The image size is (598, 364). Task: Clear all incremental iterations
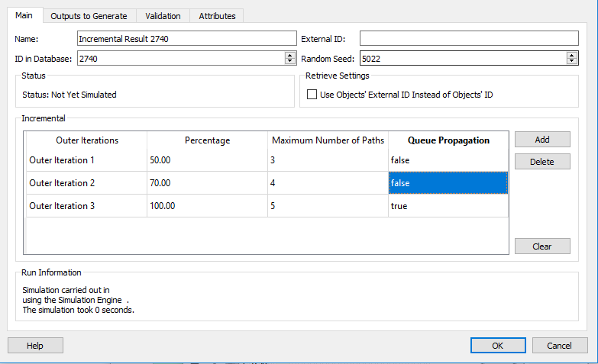542,246
